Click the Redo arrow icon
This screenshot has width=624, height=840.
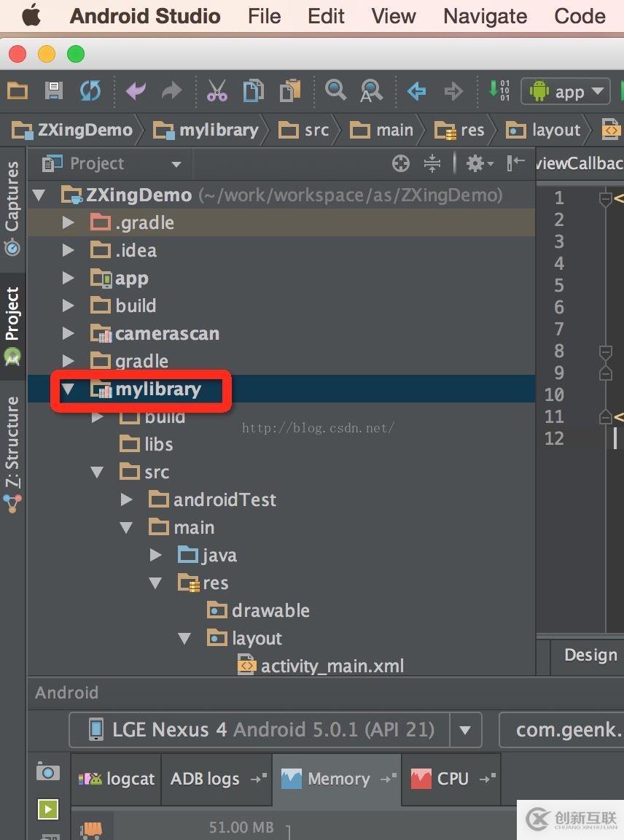[x=171, y=90]
